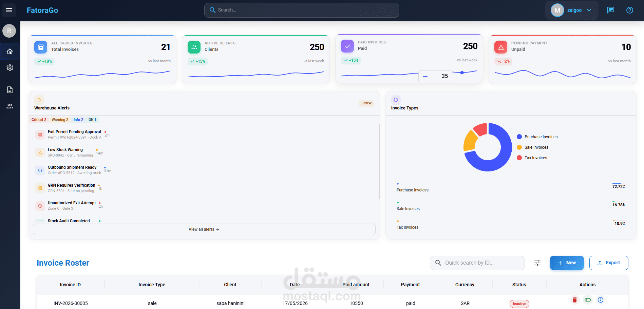The image size is (644, 309).
Task: Open the invoices document icon in sidebar
Action: click(x=10, y=90)
